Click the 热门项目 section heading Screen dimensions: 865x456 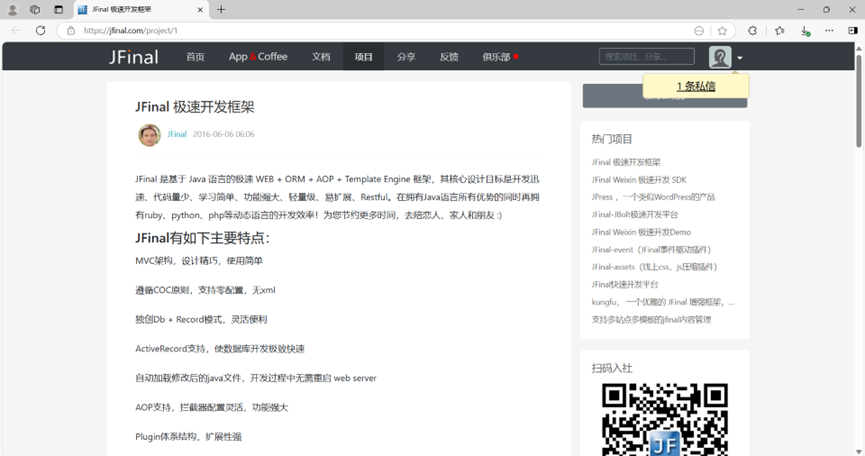tap(612, 139)
